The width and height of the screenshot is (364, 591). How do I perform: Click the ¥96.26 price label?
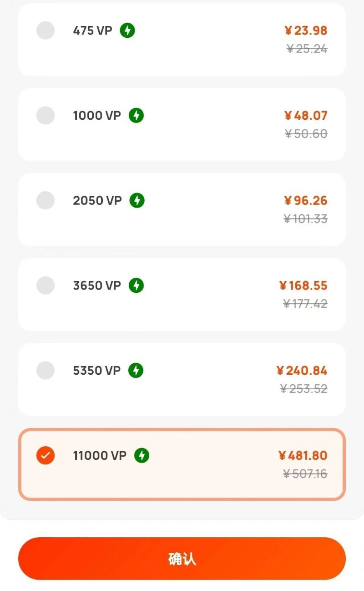pyautogui.click(x=306, y=200)
